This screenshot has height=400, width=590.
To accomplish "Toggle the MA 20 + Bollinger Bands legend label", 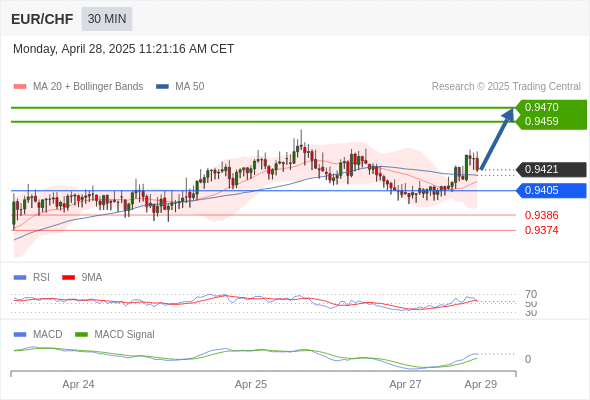I will click(88, 87).
